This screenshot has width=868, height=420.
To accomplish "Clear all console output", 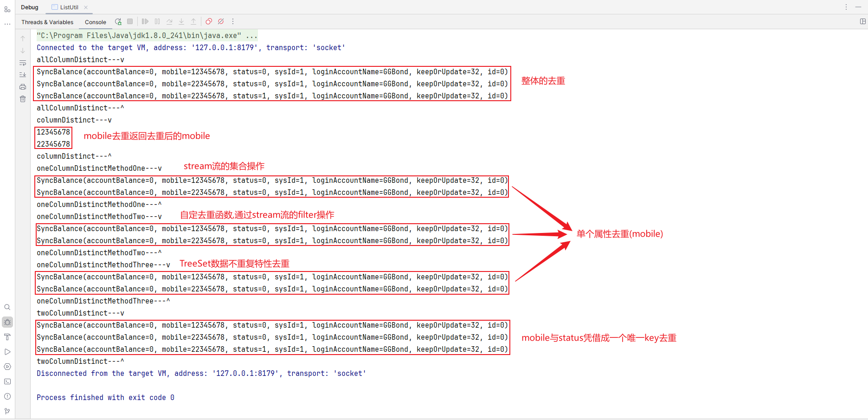I will 23,99.
